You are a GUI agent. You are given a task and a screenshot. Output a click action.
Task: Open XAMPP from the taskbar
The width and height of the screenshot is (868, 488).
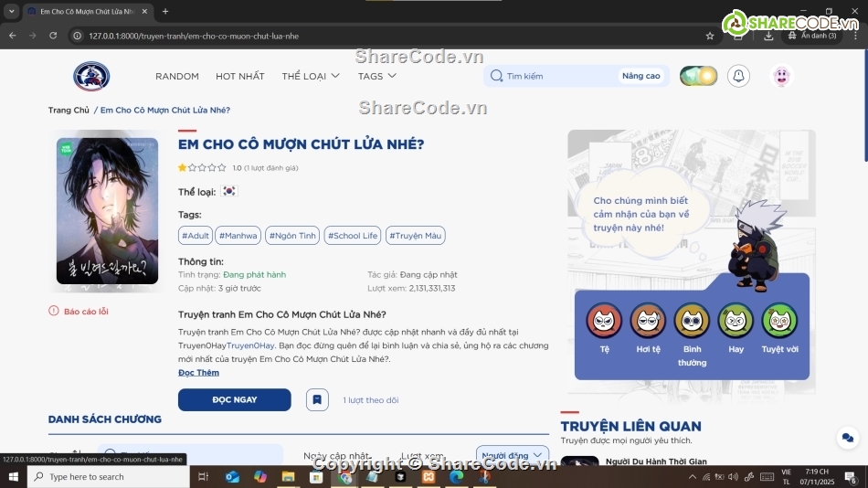[x=429, y=476]
